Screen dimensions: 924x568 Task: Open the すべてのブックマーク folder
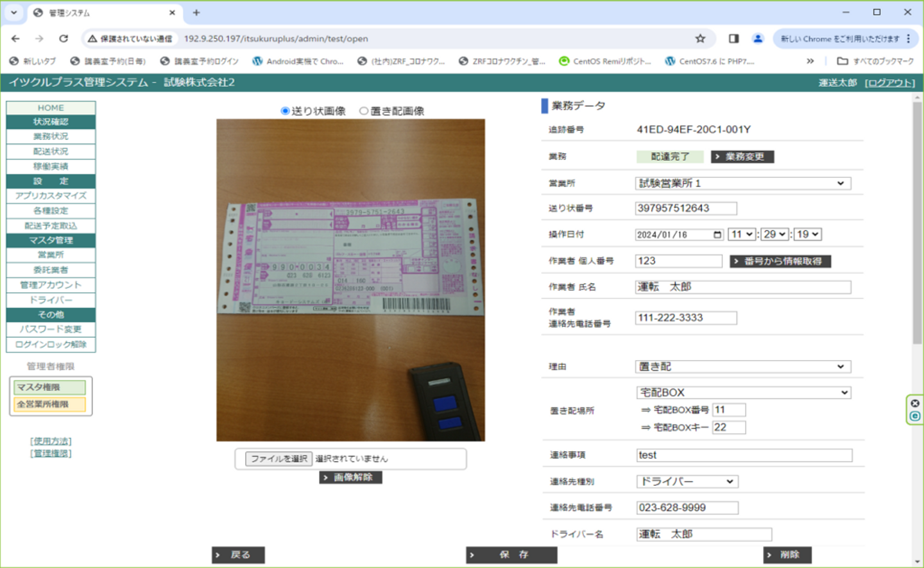coord(875,61)
